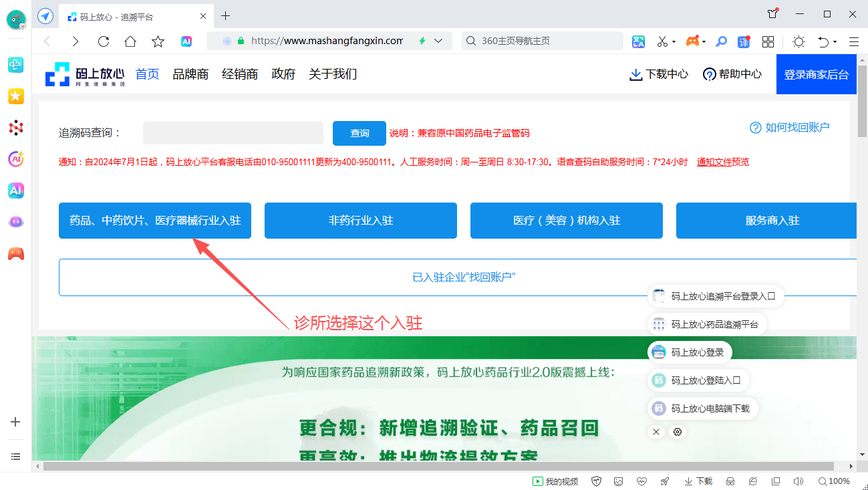Click the blue translate icon in the toolbar
The width and height of the screenshot is (868, 490).
pyautogui.click(x=743, y=41)
